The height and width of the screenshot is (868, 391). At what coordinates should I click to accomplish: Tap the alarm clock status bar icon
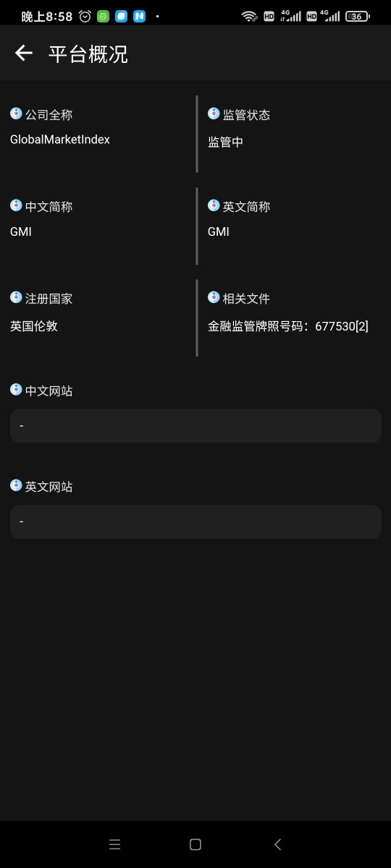[85, 16]
